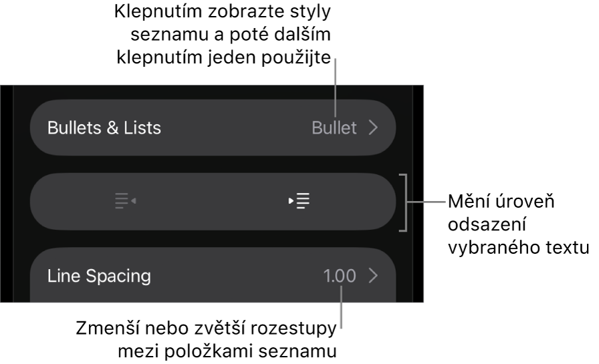Click the Bullet list style value
This screenshot has width=599, height=364.
pos(334,128)
